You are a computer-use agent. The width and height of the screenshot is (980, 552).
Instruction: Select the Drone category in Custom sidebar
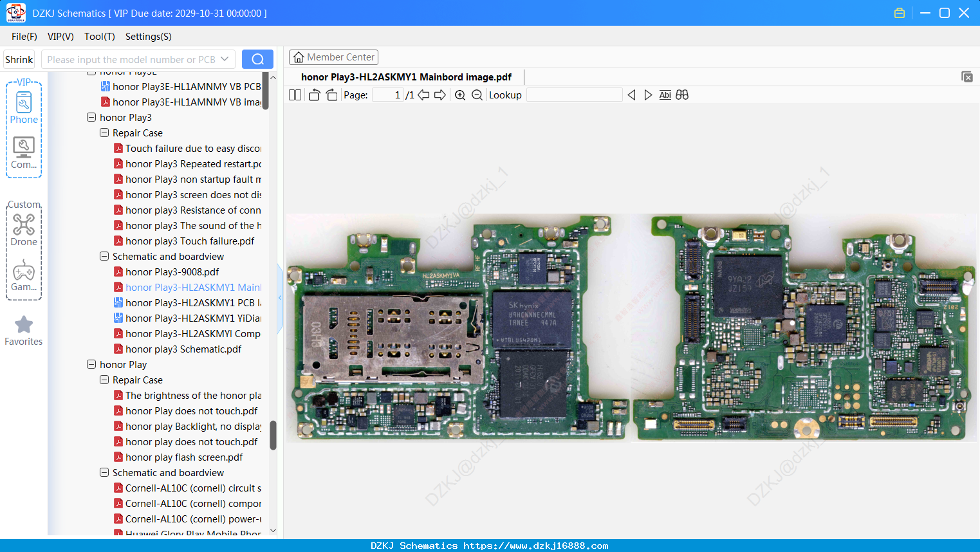pyautogui.click(x=24, y=230)
